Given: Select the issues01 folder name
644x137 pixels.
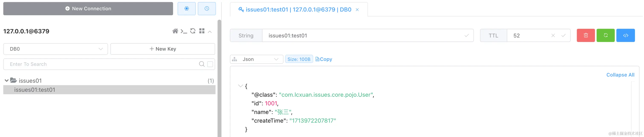Looking at the screenshot, I should [30, 81].
